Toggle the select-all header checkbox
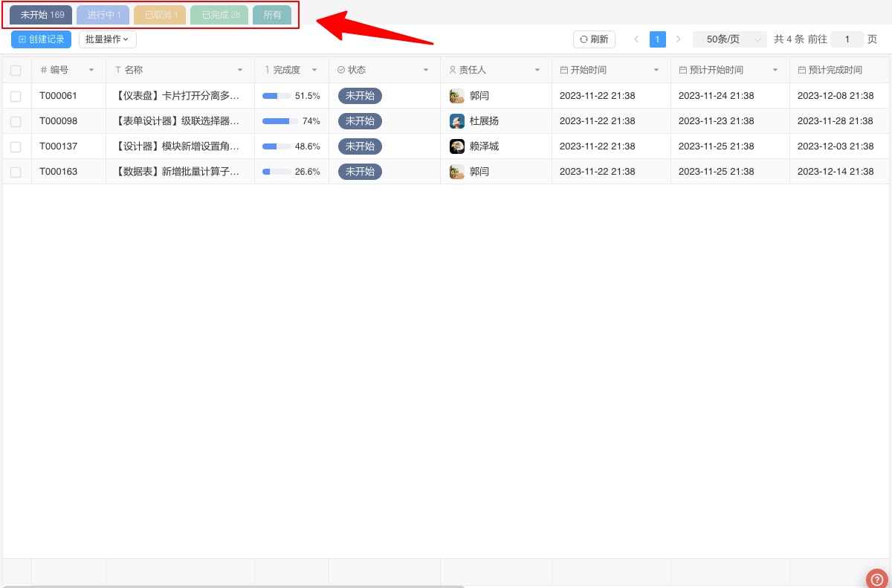The width and height of the screenshot is (892, 588). click(x=16, y=71)
